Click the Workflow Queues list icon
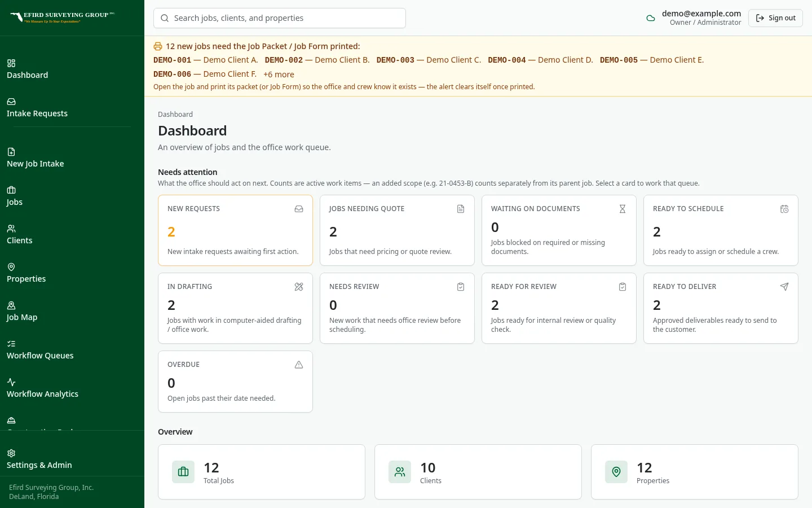The height and width of the screenshot is (508, 812). tap(11, 344)
